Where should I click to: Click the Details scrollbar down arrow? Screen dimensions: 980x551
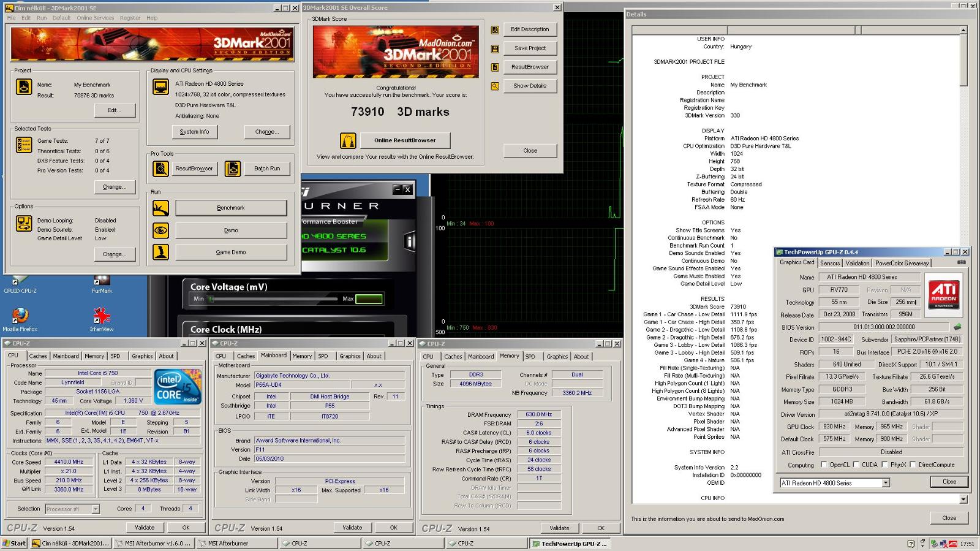[963, 499]
